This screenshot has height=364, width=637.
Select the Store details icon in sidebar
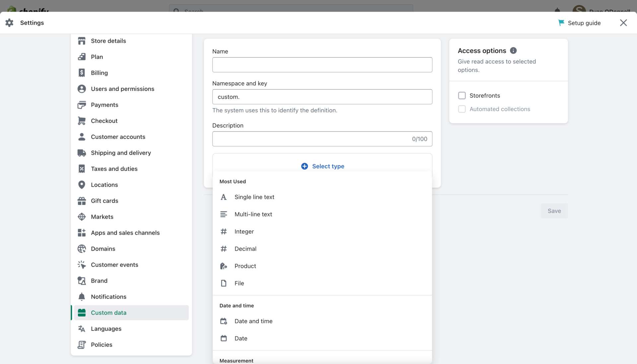pyautogui.click(x=82, y=40)
